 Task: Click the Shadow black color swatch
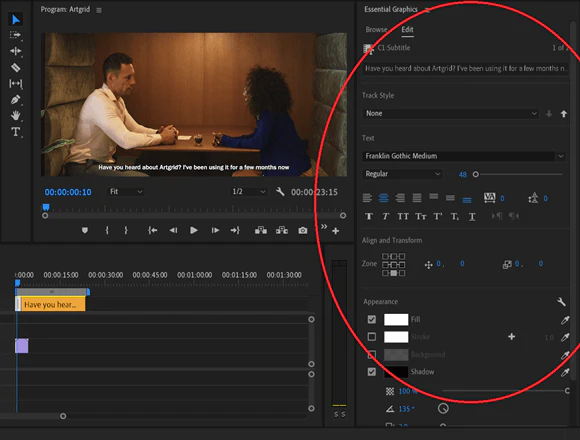[x=396, y=372]
